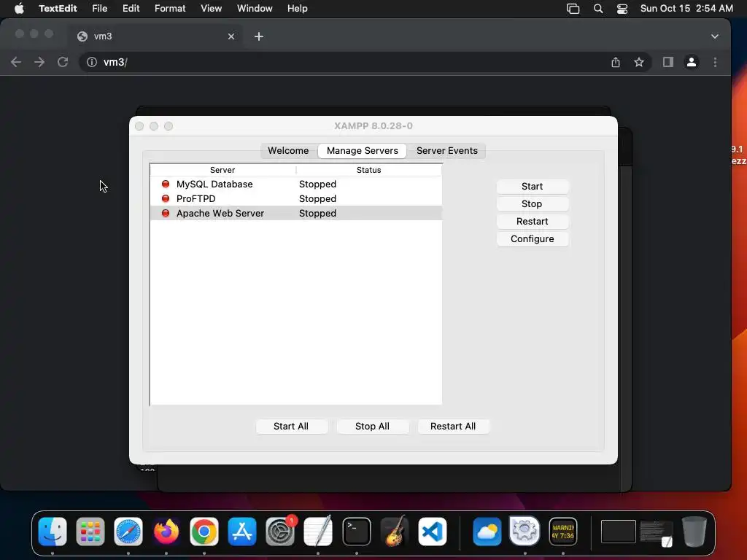Open the Help menu

coord(298,9)
